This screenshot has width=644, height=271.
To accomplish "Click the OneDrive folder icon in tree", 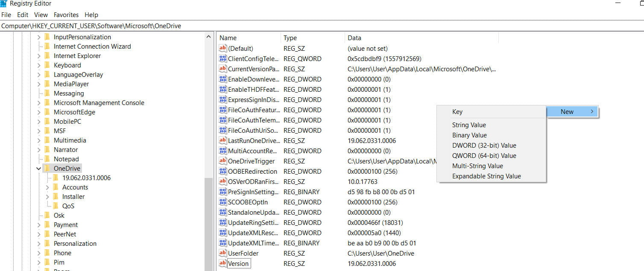I will 47,169.
